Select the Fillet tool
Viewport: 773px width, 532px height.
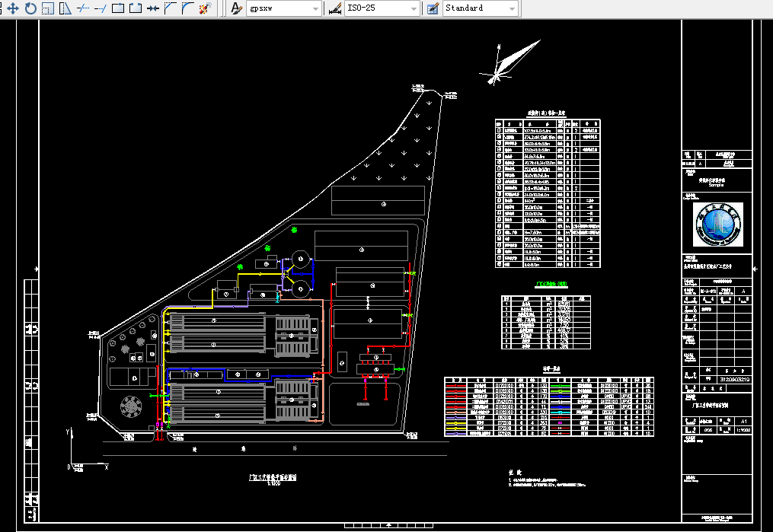pos(187,8)
